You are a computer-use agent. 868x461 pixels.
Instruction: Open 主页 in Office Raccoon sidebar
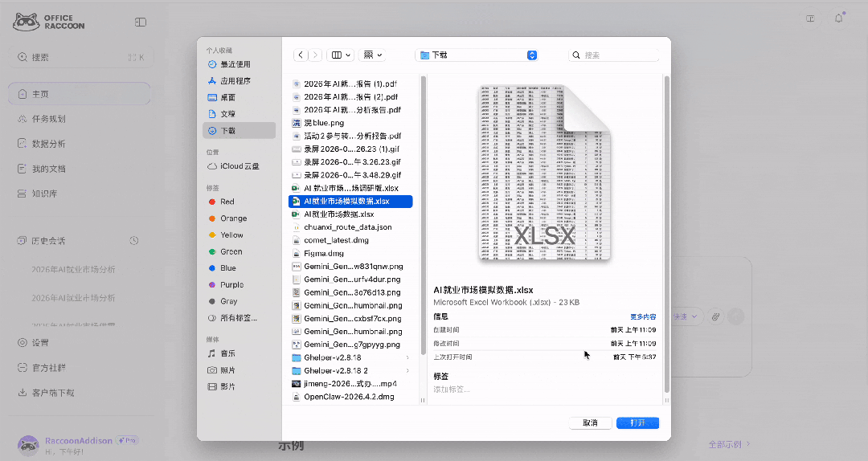(x=79, y=94)
